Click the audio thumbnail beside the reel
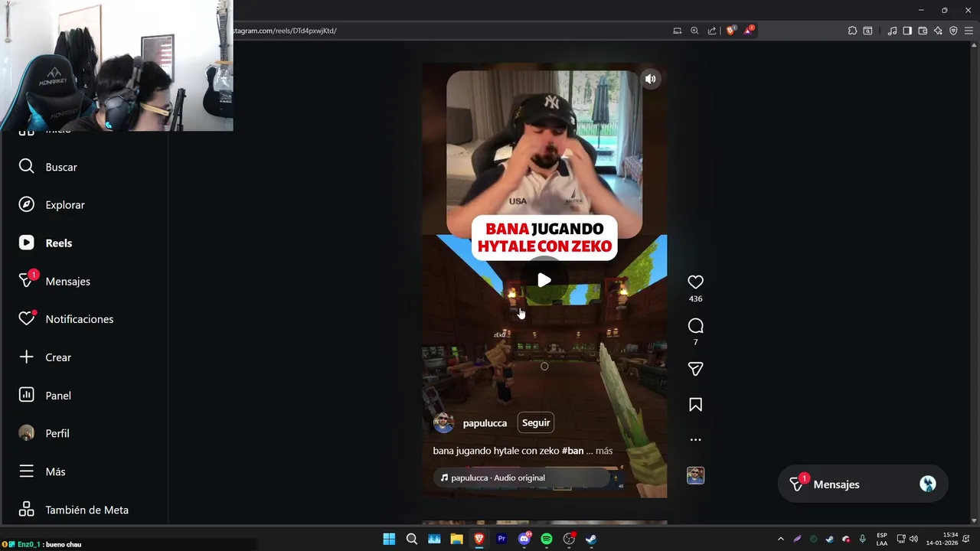The height and width of the screenshot is (551, 980). click(x=695, y=475)
